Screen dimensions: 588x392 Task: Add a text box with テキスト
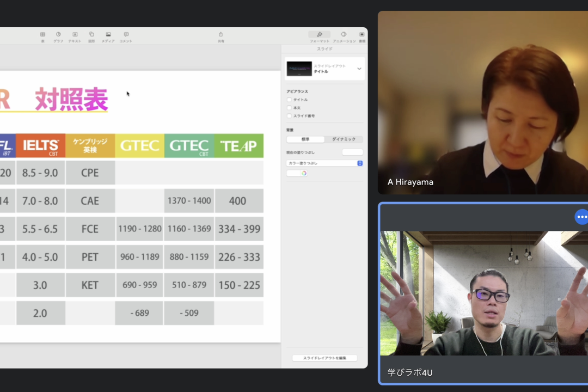[75, 37]
